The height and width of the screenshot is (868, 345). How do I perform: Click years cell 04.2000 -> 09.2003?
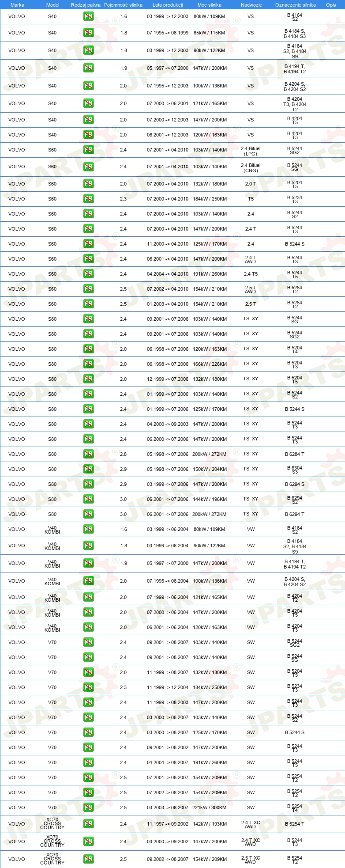click(x=168, y=424)
